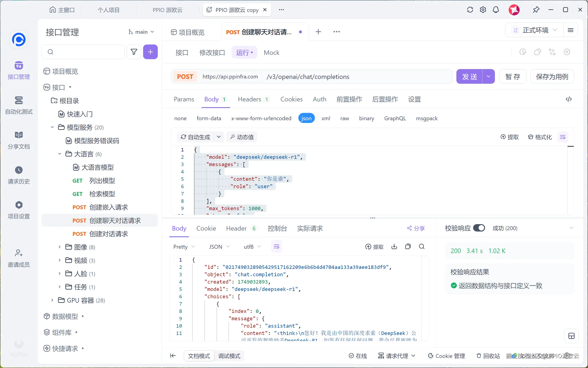Expand the 图像 folder in the tree
Image resolution: width=588 pixels, height=368 pixels.
59,247
